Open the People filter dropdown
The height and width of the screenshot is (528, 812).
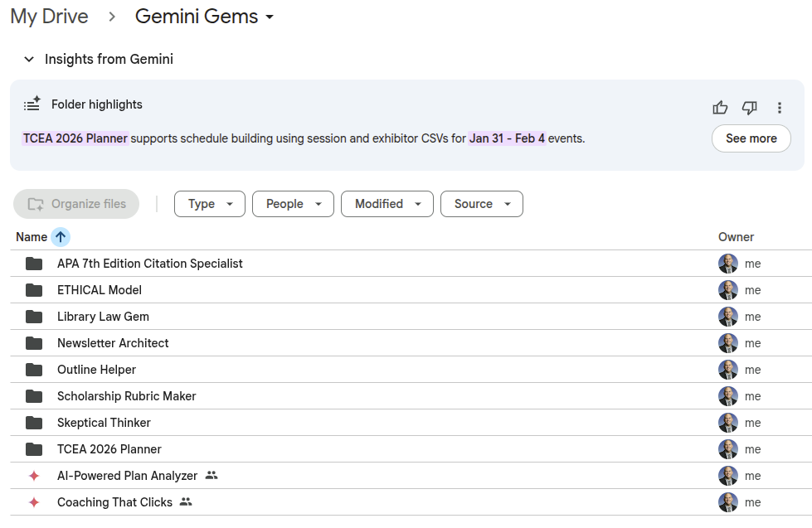(293, 204)
